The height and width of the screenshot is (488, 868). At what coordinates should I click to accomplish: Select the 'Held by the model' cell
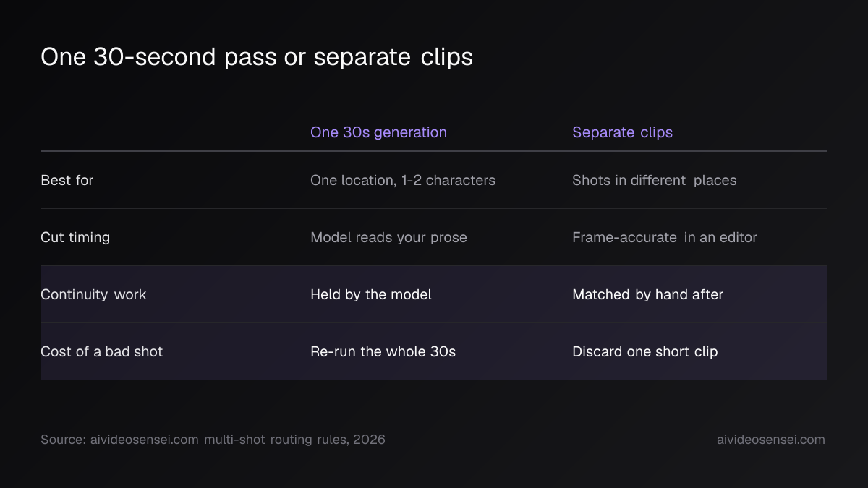point(371,294)
